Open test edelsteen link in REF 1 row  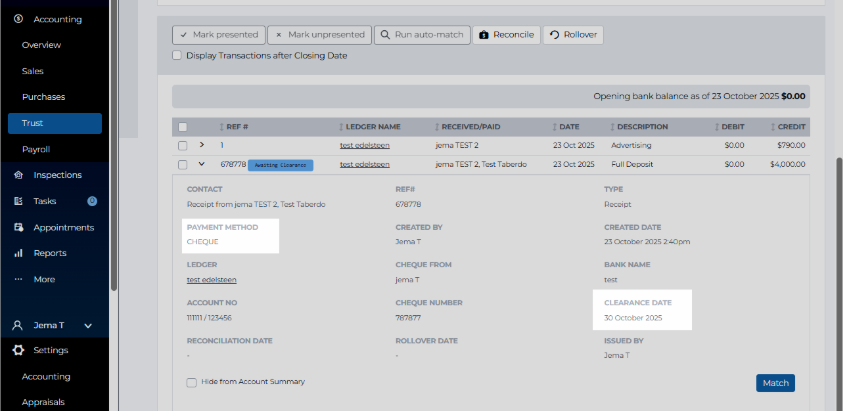(365, 145)
